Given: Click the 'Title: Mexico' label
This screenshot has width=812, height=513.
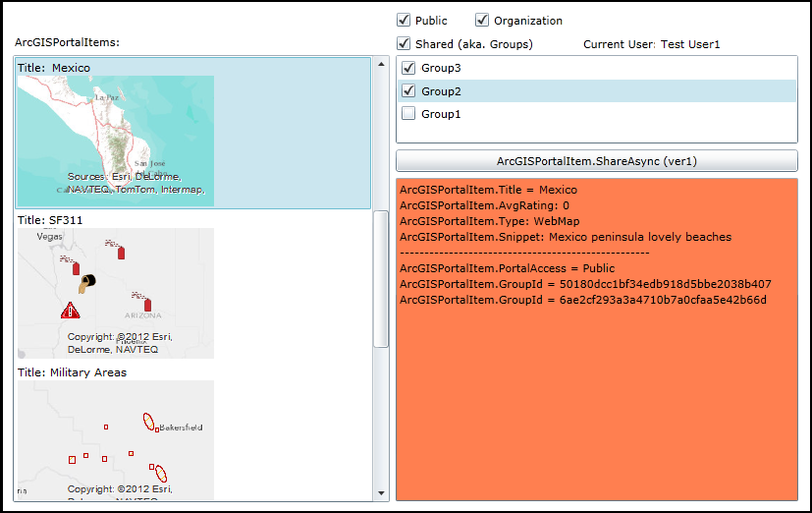Looking at the screenshot, I should [x=54, y=68].
